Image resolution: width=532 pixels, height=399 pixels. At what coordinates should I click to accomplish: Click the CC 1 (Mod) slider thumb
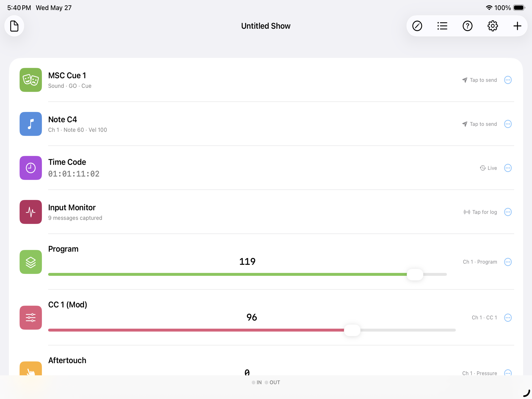(352, 330)
